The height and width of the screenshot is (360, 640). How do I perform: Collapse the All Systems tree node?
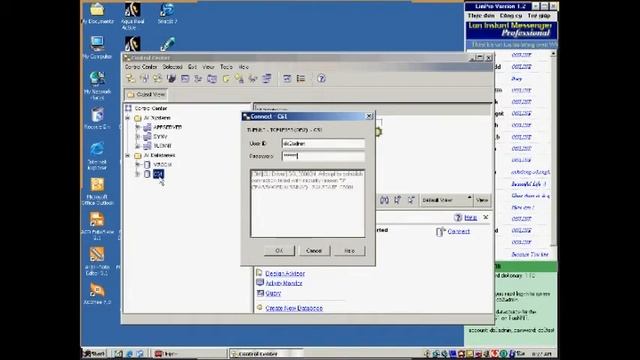(x=128, y=118)
